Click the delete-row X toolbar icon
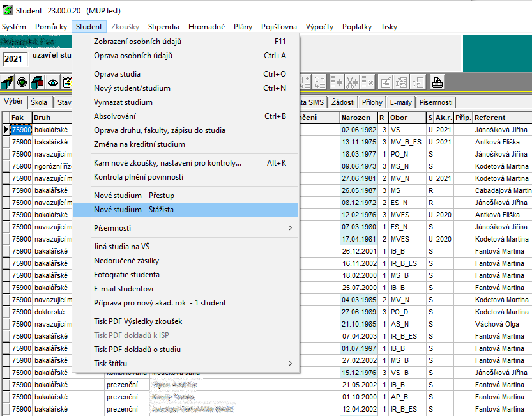 point(367,82)
